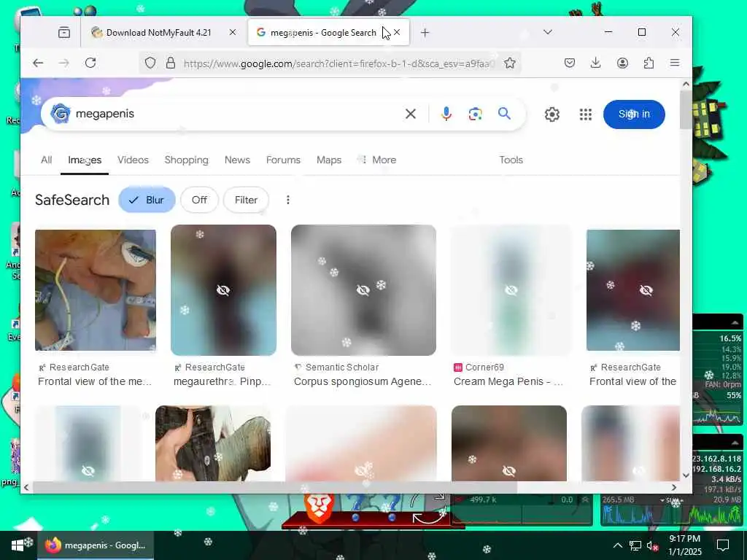Click the taskbar Firefox window button
The width and height of the screenshot is (747, 560).
pos(96,545)
